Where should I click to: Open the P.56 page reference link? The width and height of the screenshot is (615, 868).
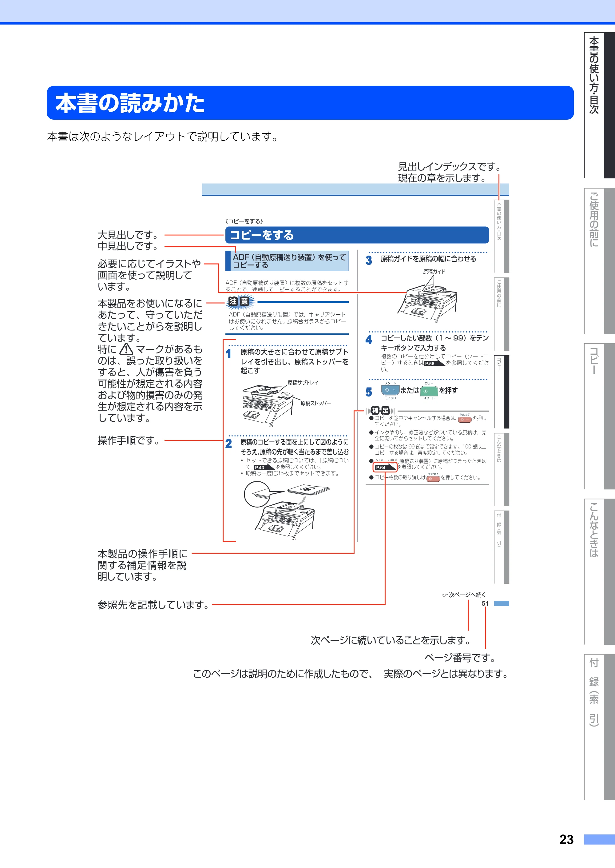coord(434,363)
